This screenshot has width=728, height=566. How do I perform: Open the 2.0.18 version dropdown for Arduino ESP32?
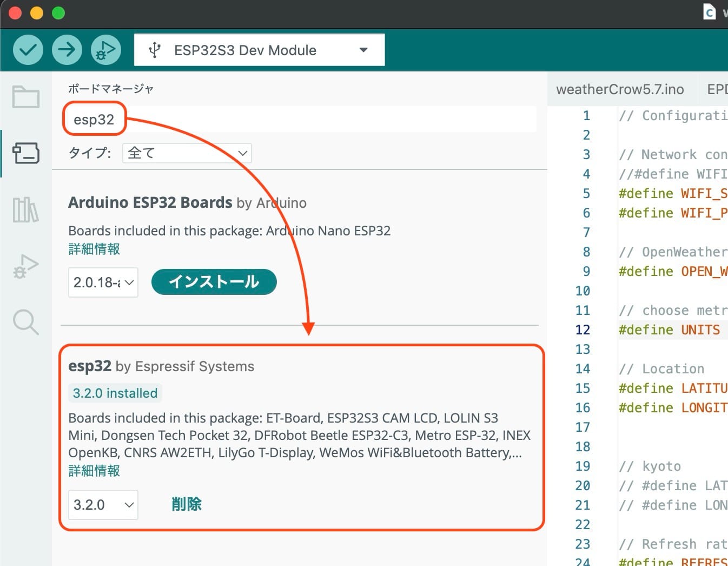pos(103,282)
